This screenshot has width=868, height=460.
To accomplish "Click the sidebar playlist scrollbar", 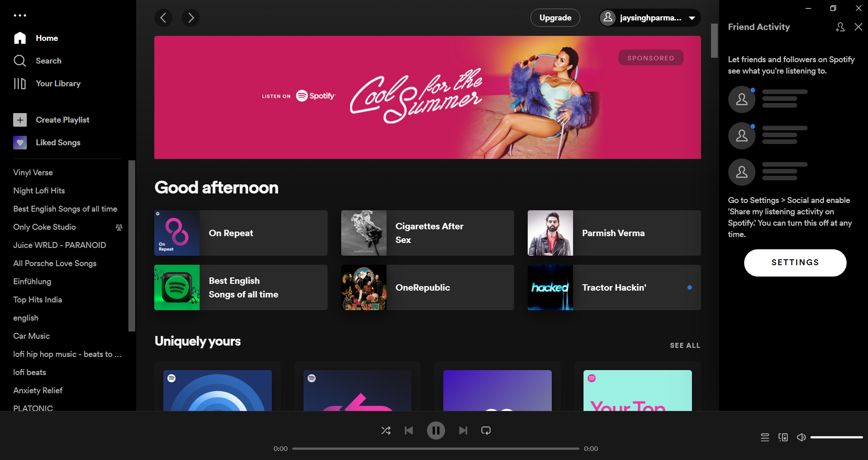I will point(132,246).
